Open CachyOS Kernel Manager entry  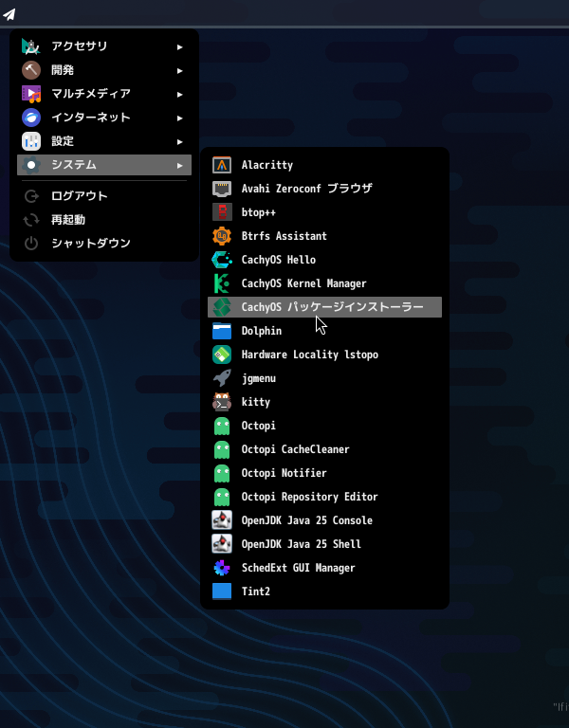click(324, 283)
